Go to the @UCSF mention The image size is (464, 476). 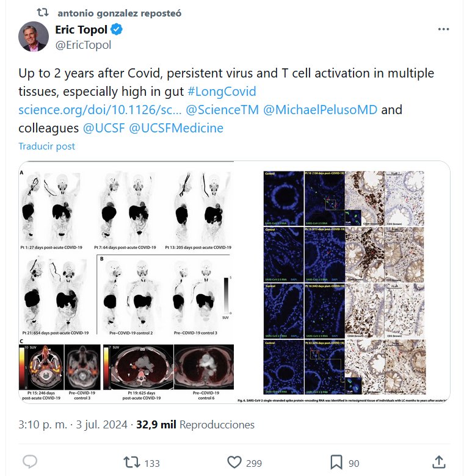pyautogui.click(x=103, y=128)
